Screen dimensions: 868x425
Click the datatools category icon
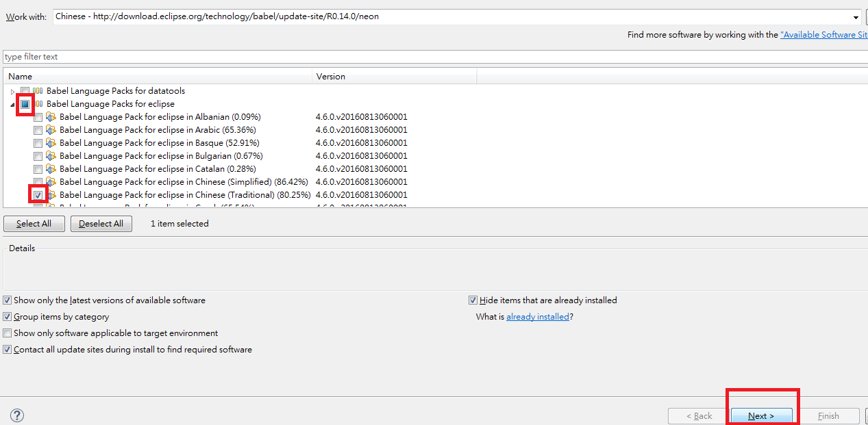click(38, 91)
